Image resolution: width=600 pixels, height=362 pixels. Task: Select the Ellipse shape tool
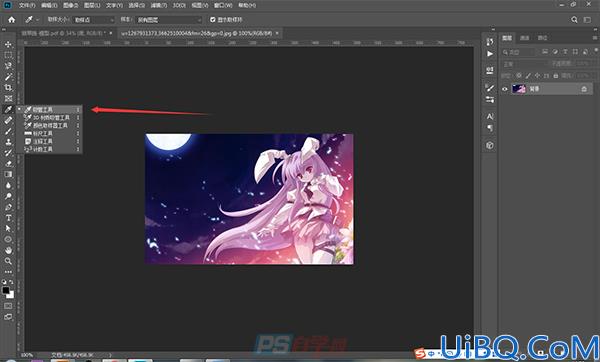(x=8, y=240)
